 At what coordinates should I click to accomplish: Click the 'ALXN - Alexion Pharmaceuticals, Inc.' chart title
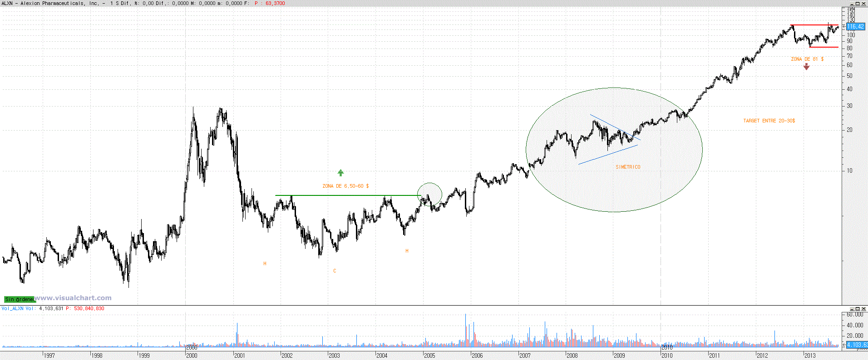coord(50,3)
